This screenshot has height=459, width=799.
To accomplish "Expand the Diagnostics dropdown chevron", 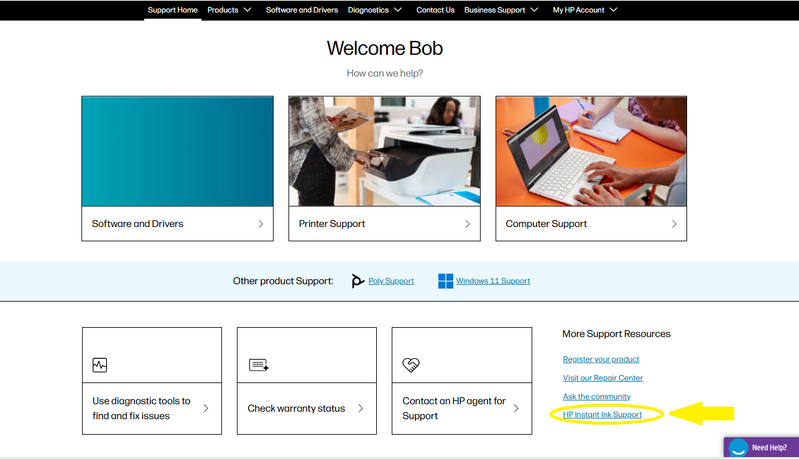I will point(398,10).
